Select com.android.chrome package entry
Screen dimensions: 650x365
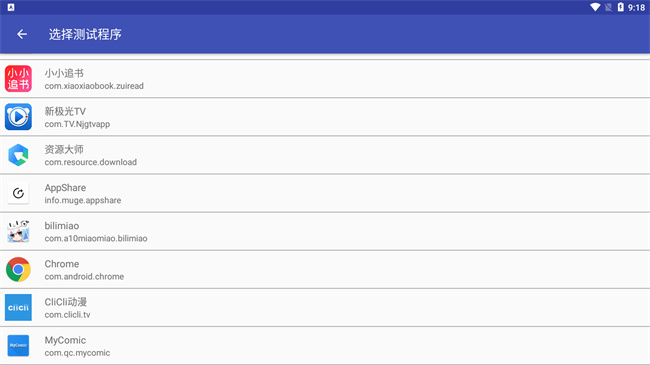(x=84, y=277)
